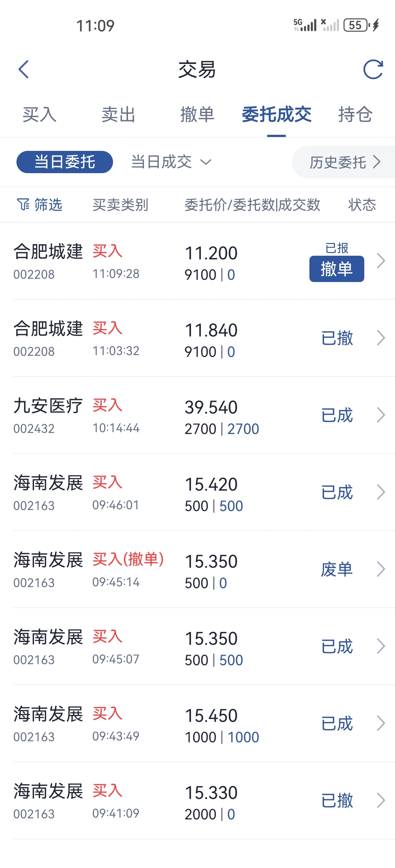Tap the back arrow icon

pyautogui.click(x=23, y=69)
